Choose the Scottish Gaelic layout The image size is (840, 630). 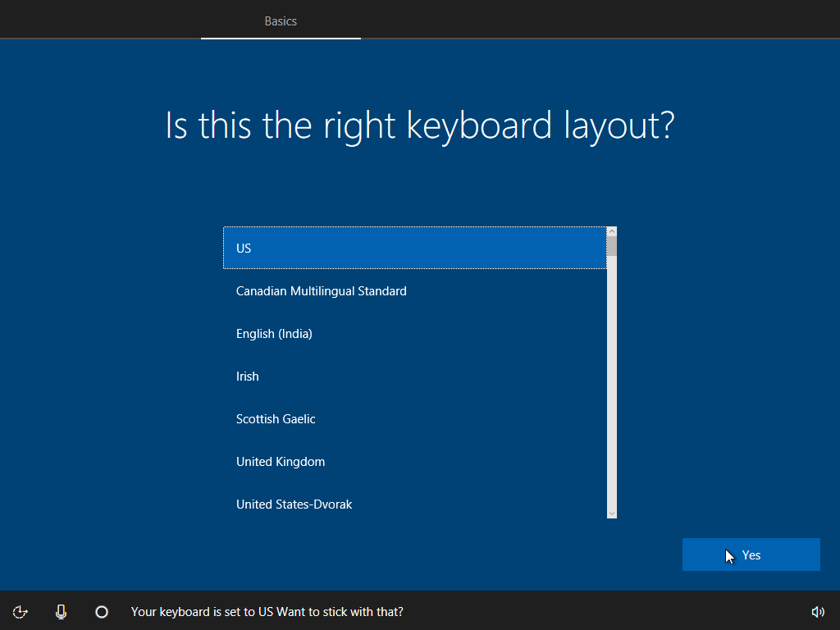pyautogui.click(x=415, y=419)
